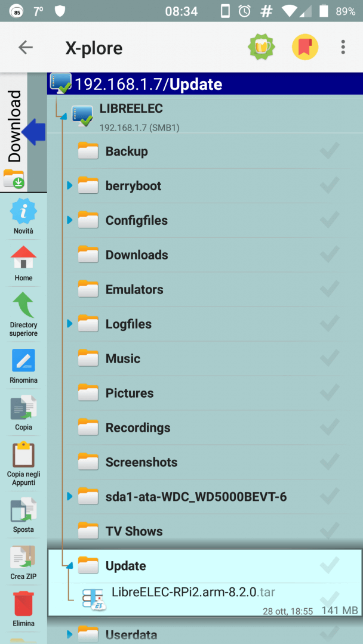Image resolution: width=363 pixels, height=644 pixels.
Task: Select the Rinomina tool
Action: point(23,361)
